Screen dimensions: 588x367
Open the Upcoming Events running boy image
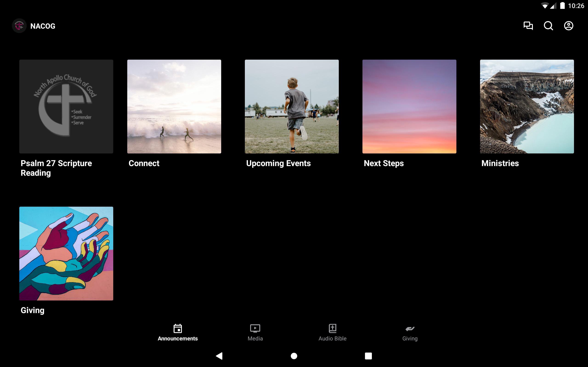[x=291, y=107]
